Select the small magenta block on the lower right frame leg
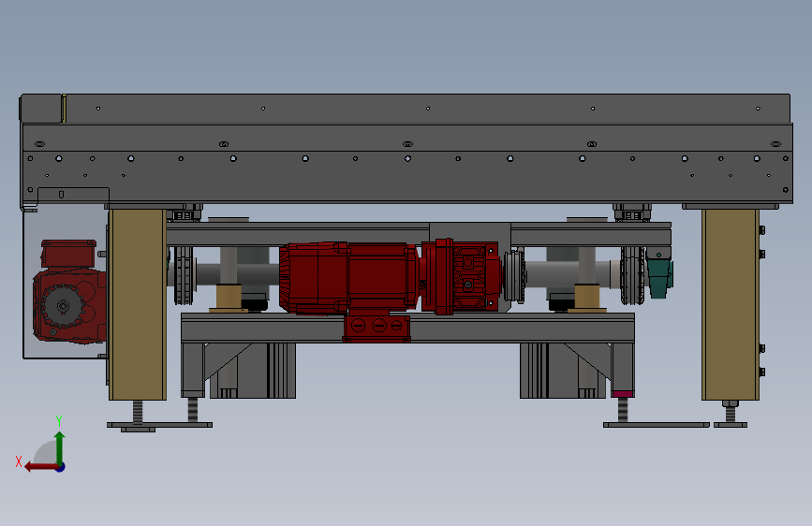The image size is (812, 526). tap(622, 394)
